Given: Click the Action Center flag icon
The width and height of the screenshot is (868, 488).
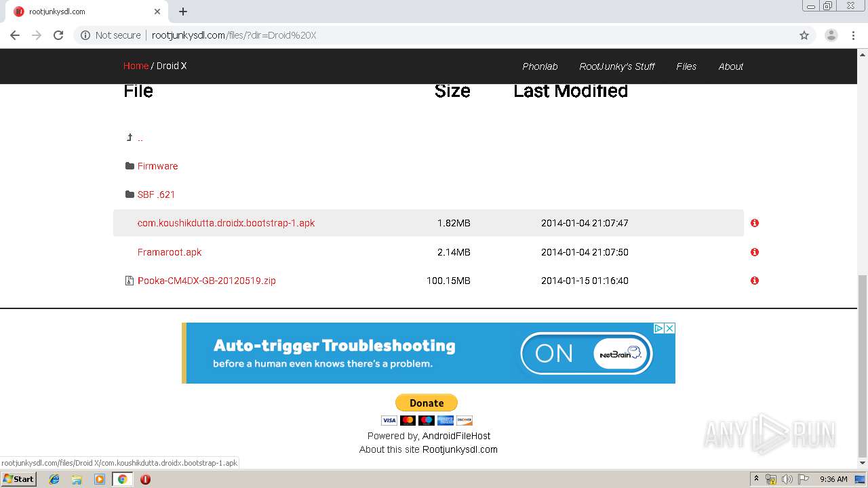Looking at the screenshot, I should [x=803, y=479].
